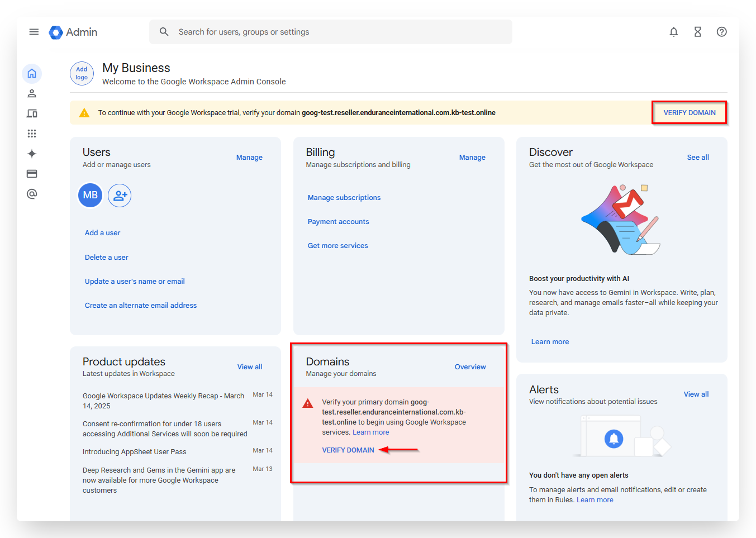The height and width of the screenshot is (538, 756).
Task: Open Google Workspace Updates Weekly Recap item
Action: [x=164, y=401]
